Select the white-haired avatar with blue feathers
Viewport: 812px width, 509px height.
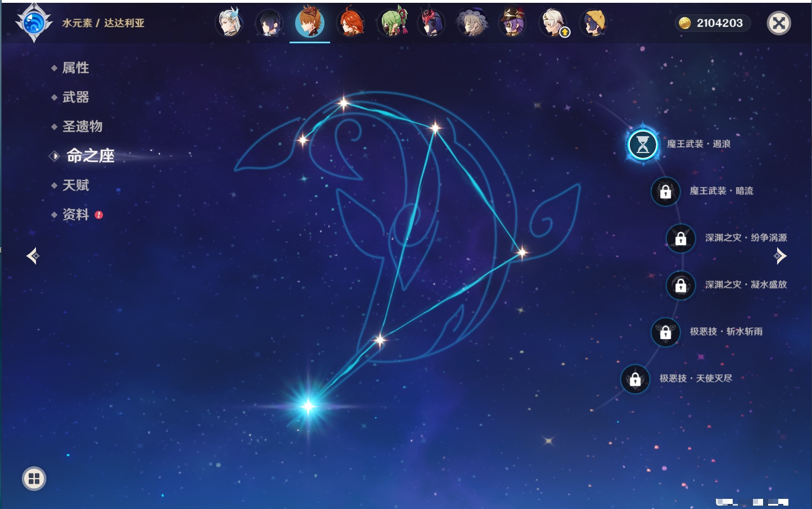(229, 23)
